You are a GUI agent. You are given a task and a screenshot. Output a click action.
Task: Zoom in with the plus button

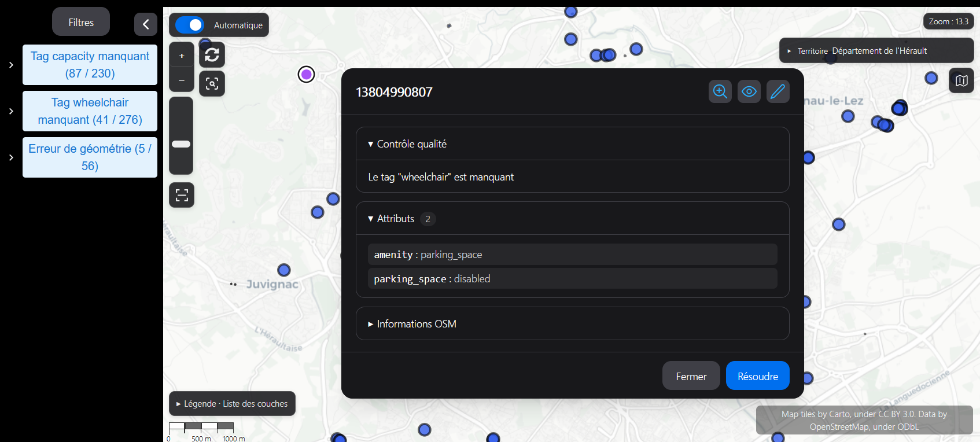(x=182, y=56)
